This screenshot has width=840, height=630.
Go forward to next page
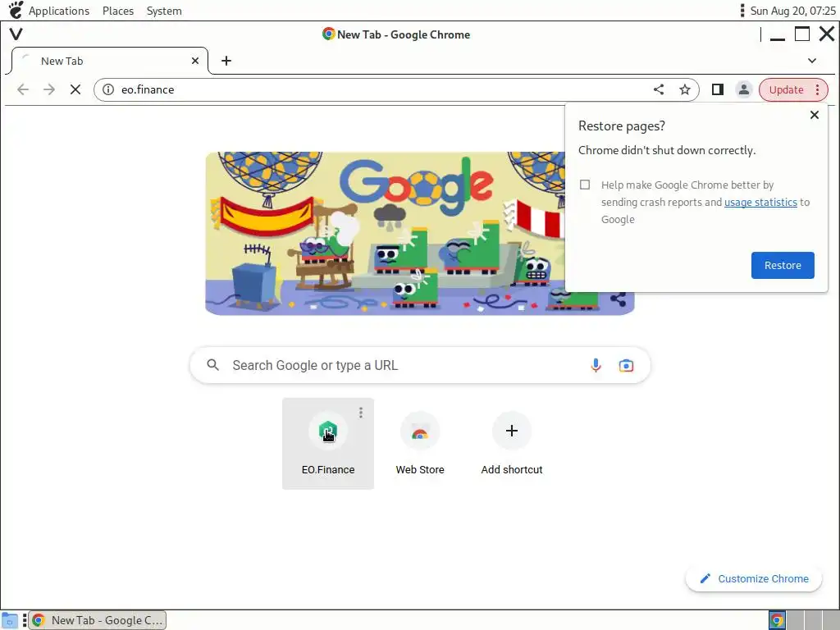pos(48,89)
